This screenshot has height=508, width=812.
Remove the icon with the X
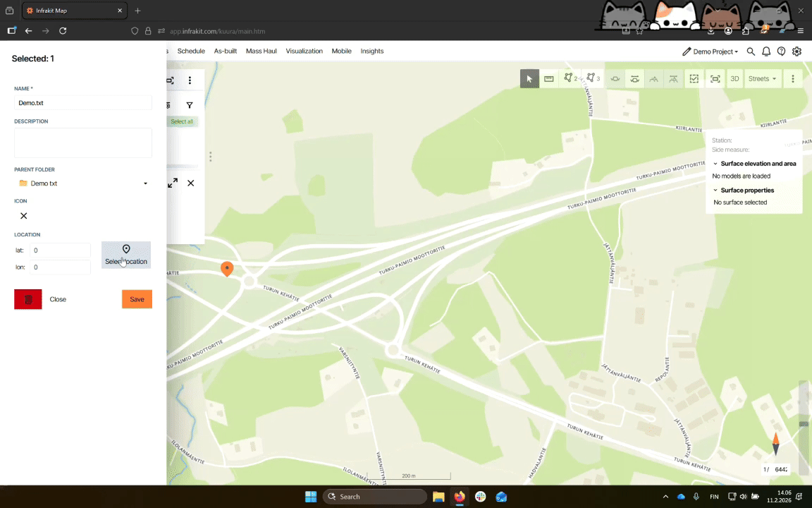pyautogui.click(x=24, y=216)
